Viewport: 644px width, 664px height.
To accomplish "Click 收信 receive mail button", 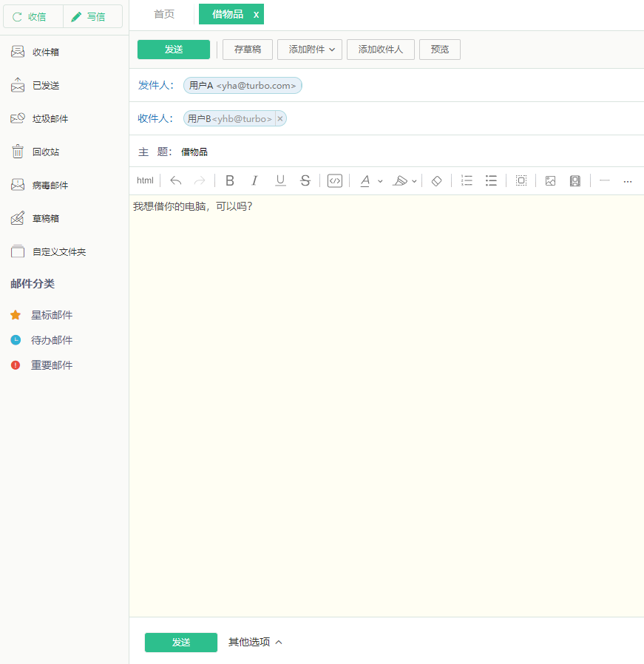I will click(x=33, y=16).
